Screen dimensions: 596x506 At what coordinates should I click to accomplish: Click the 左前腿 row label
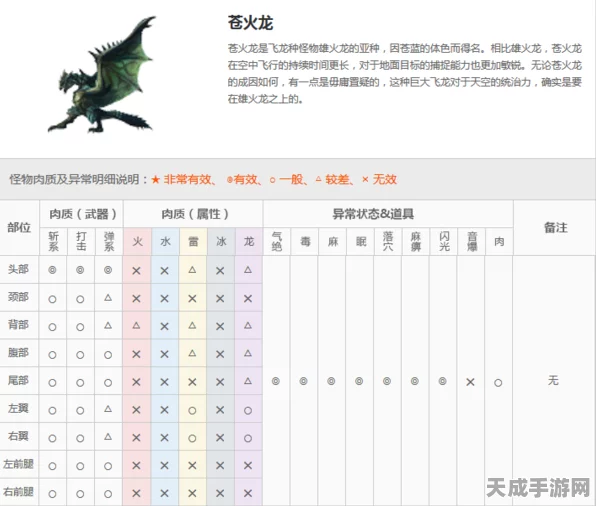click(18, 464)
